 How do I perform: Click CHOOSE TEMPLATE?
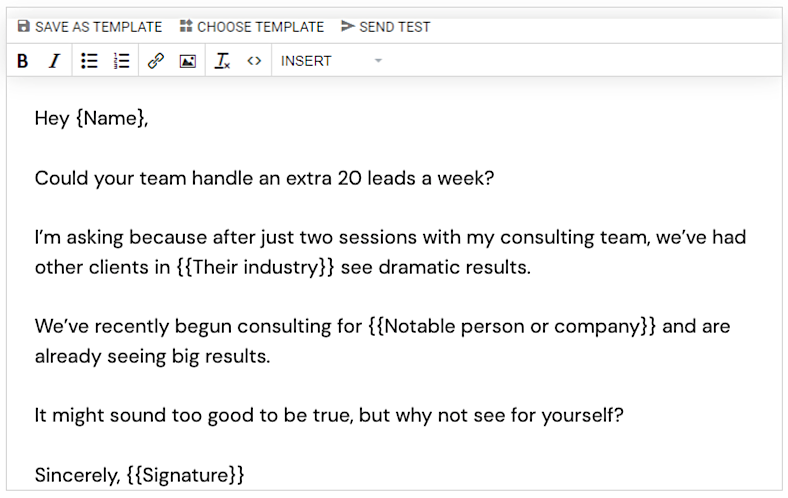click(252, 27)
